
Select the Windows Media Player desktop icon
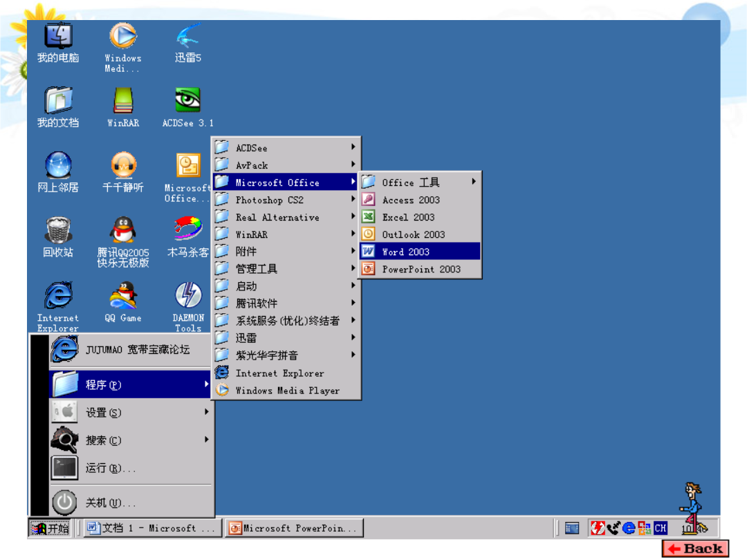click(123, 36)
